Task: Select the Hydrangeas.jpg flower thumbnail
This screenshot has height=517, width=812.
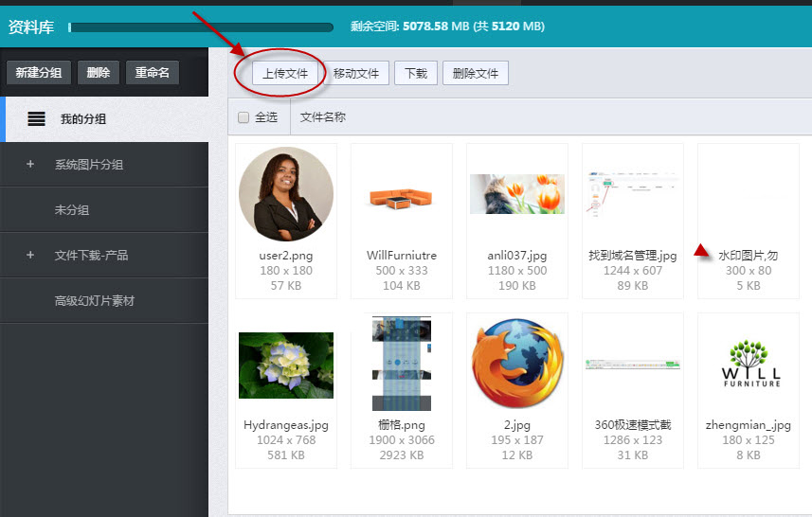Action: pos(286,365)
